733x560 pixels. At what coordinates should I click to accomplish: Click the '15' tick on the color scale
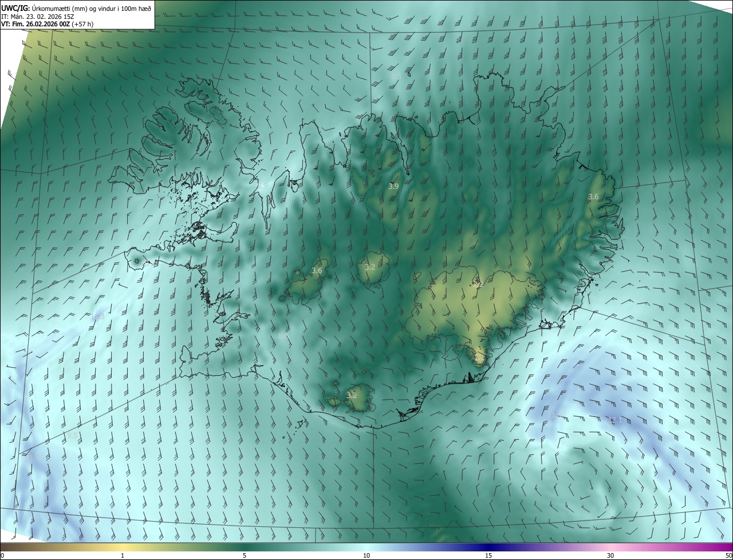[x=488, y=555]
